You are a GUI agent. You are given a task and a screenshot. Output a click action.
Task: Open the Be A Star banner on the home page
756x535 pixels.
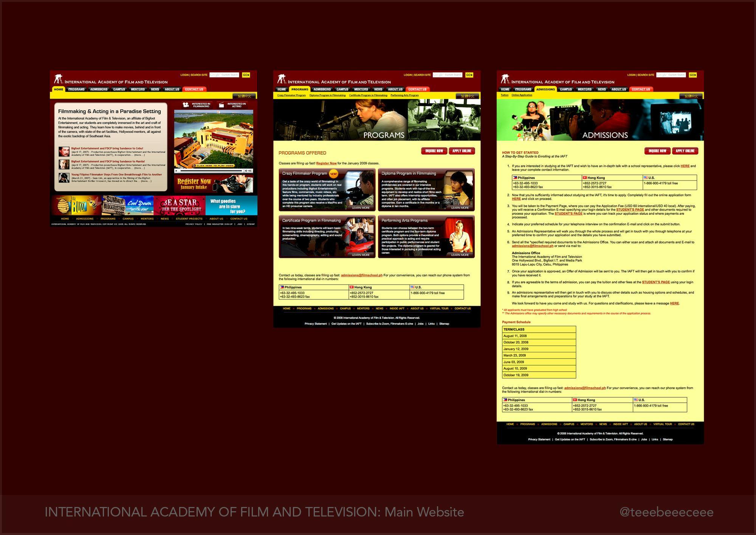click(x=180, y=205)
